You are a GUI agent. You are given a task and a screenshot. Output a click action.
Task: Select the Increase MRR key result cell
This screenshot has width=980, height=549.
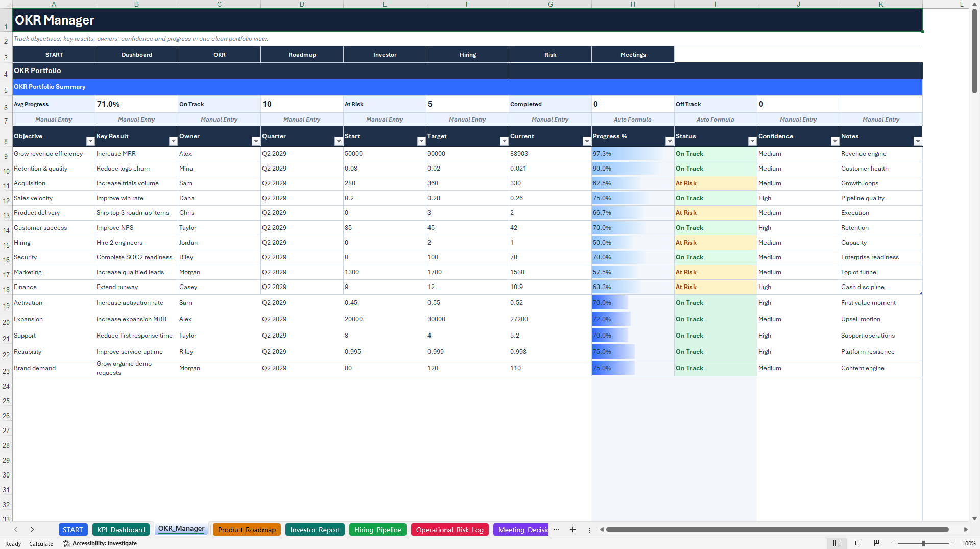coord(136,154)
